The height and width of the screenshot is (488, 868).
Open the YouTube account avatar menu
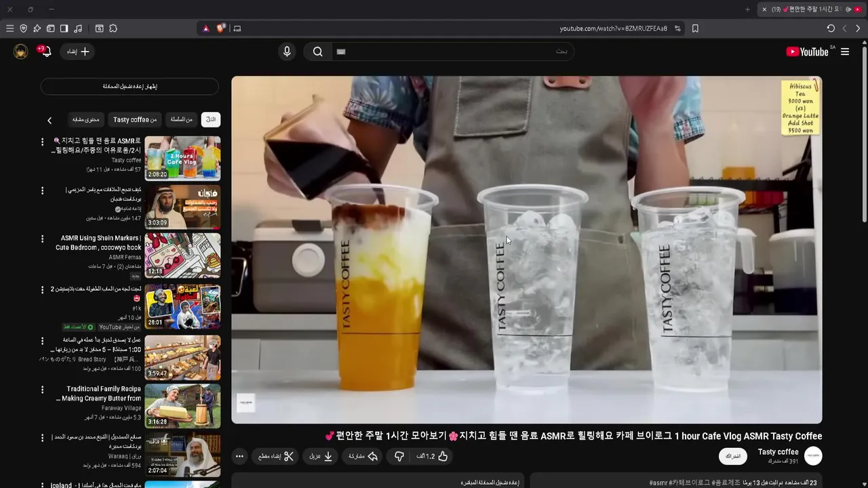coord(21,52)
